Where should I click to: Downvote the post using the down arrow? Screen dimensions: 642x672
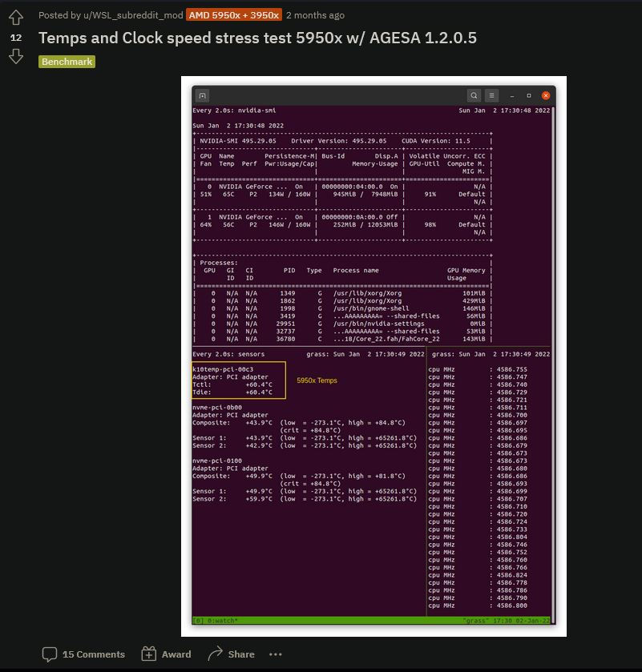16,56
